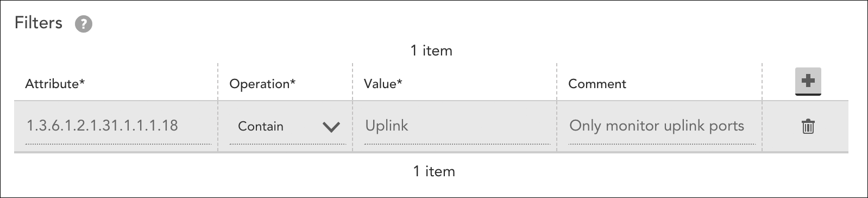
Task: Expand the Operation dropdown chevron arrow
Action: coord(331,127)
